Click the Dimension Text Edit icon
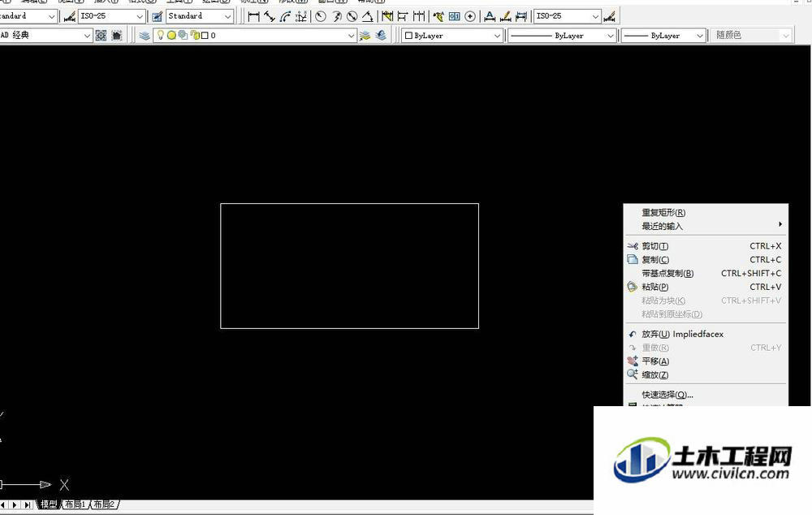The width and height of the screenshot is (812, 515). [505, 16]
